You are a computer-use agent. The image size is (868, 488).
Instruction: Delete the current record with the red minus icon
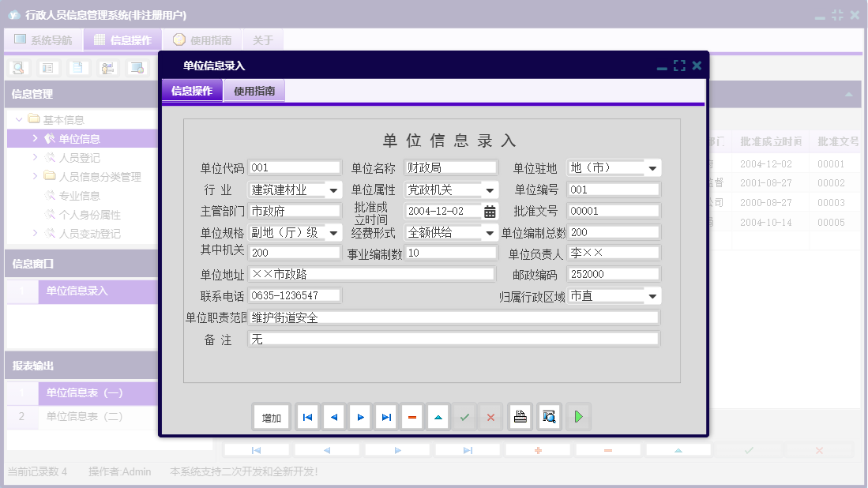412,416
